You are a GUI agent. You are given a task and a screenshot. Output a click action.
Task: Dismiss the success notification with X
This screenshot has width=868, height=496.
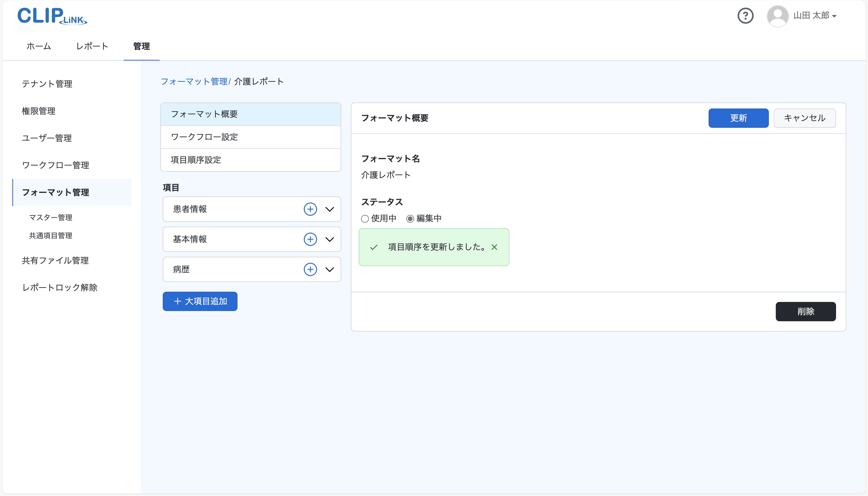click(x=494, y=247)
